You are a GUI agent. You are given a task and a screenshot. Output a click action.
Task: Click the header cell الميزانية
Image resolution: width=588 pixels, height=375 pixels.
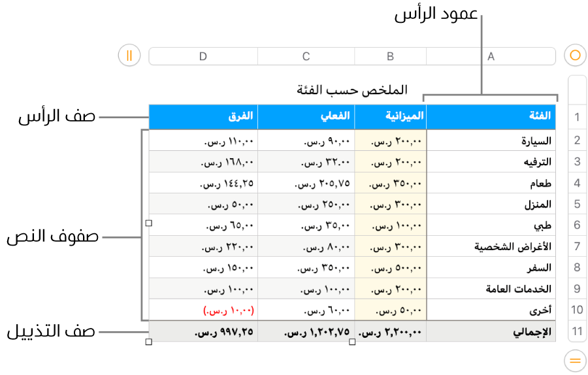[391, 117]
